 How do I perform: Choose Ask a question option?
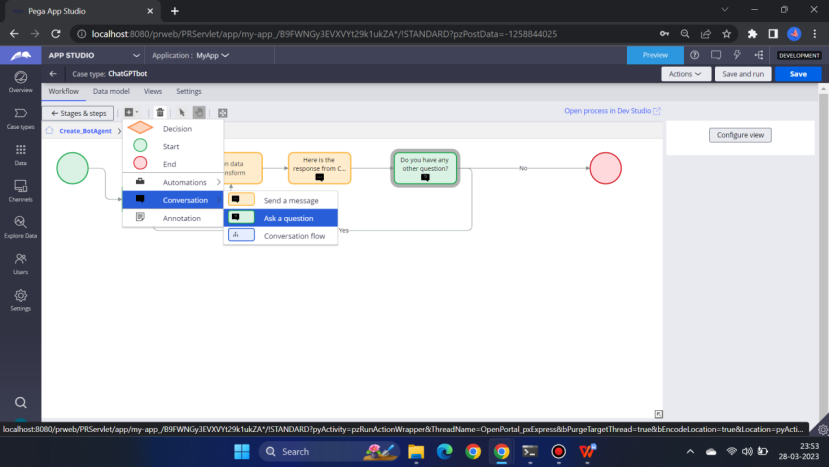(281, 218)
